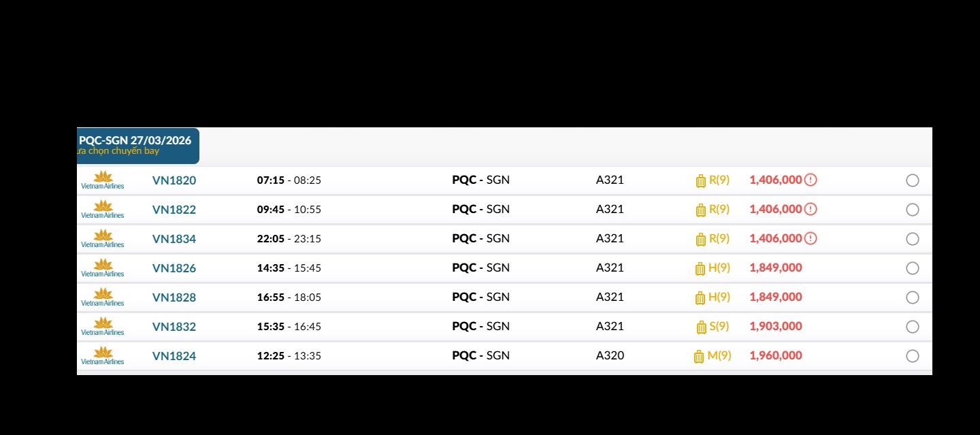Click the warning icon on VN1822 fare
This screenshot has width=980, height=435.
[x=811, y=210]
